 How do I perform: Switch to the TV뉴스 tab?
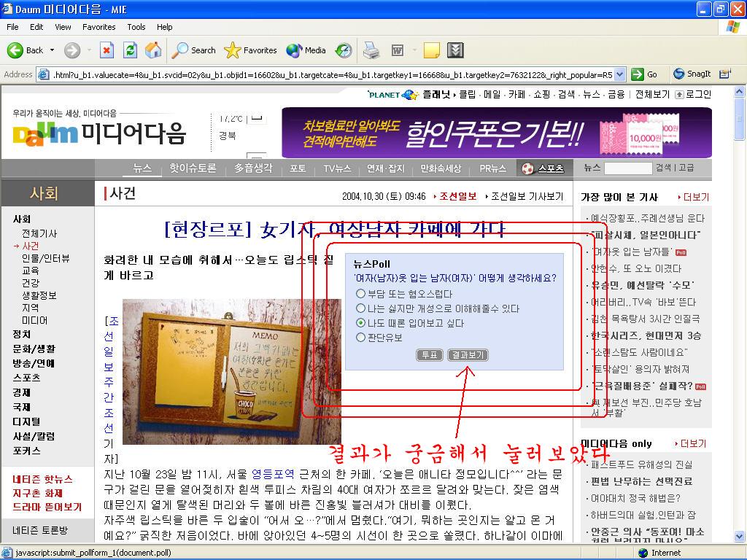click(x=337, y=168)
